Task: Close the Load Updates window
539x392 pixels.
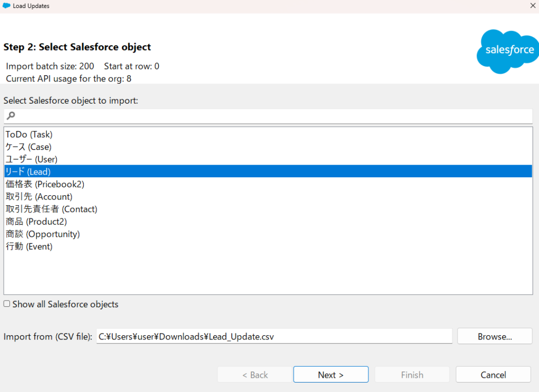Action: click(532, 6)
